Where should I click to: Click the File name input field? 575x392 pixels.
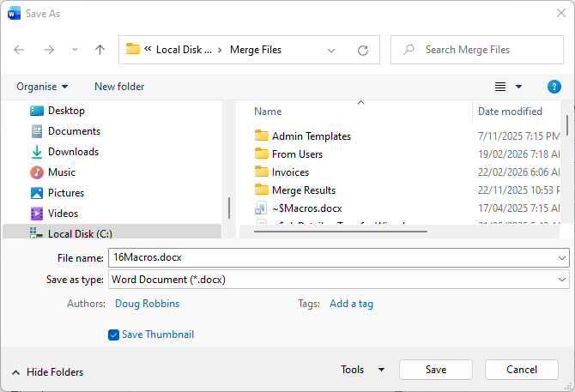339,257
